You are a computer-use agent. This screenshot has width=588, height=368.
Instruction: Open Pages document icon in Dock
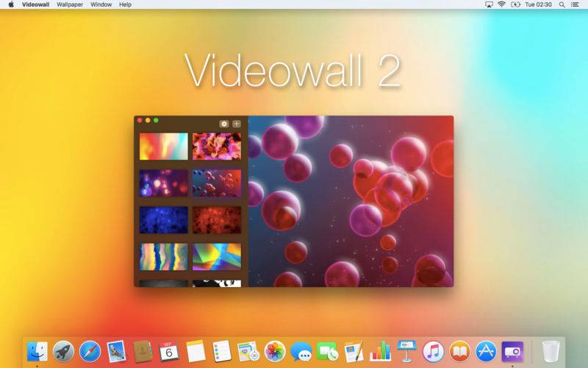click(354, 352)
